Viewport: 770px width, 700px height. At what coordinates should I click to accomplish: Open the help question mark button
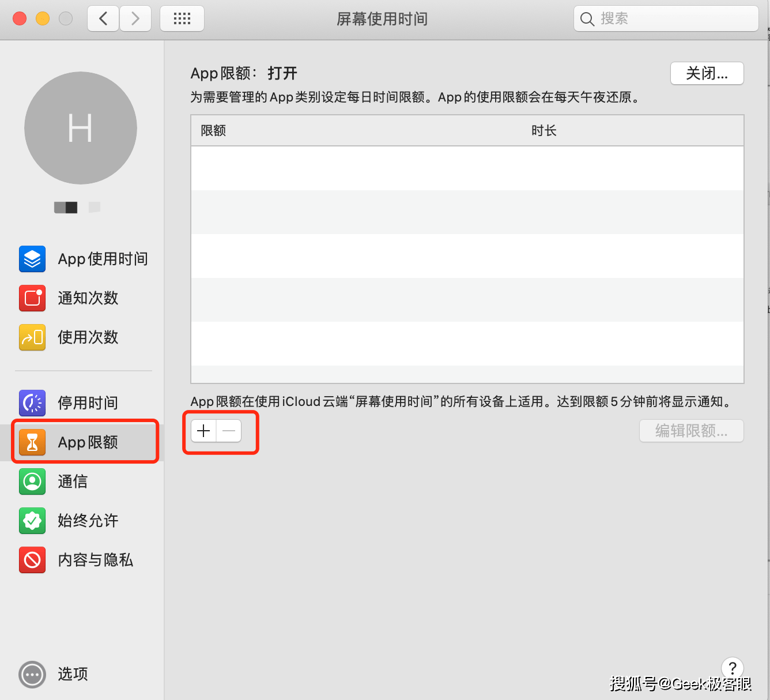732,668
